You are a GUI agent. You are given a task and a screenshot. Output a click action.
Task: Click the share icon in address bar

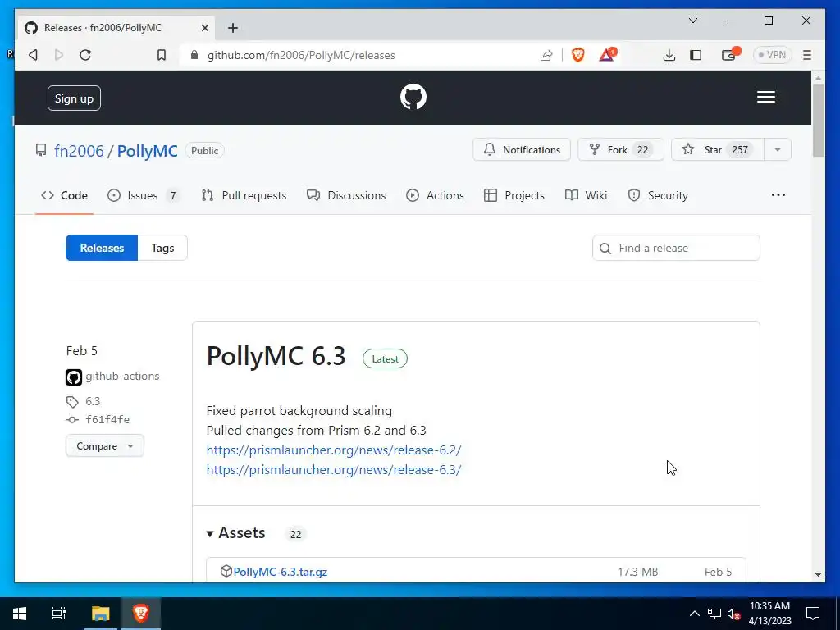(x=546, y=55)
